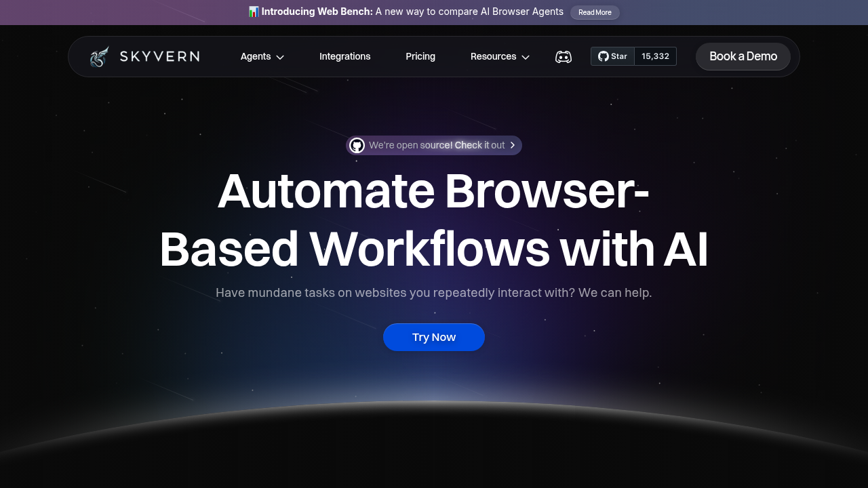Go to the Integrations page
The width and height of the screenshot is (868, 488).
coord(344,57)
